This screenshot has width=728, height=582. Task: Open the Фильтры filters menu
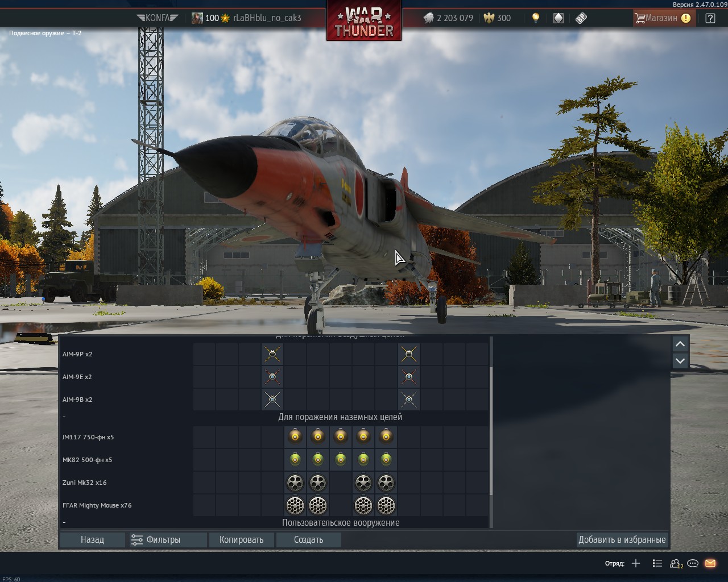coord(168,539)
